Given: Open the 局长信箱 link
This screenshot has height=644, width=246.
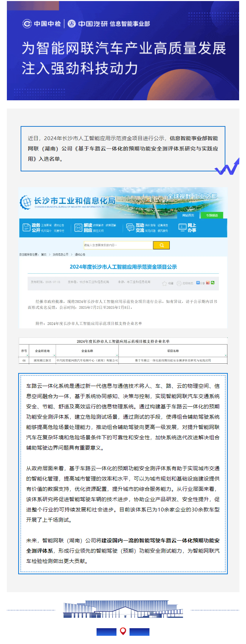Looking at the screenshot, I should click(x=150, y=225).
